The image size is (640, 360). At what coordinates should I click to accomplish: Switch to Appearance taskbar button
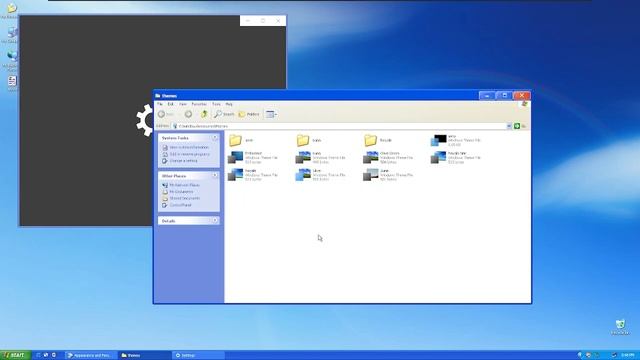click(x=91, y=355)
